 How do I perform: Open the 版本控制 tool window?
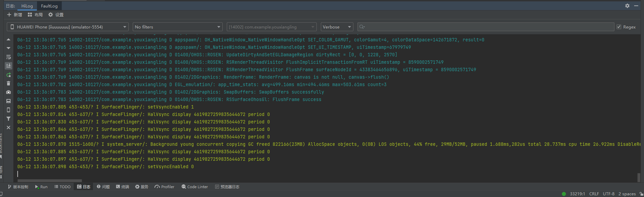[x=18, y=187]
